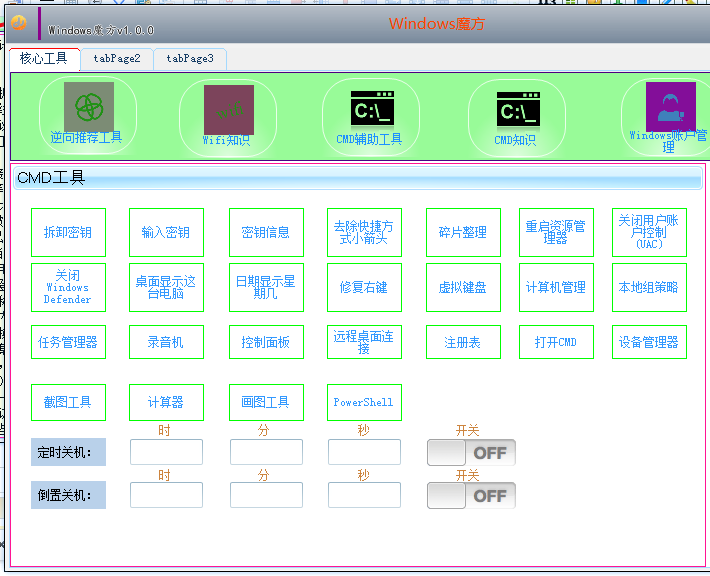This screenshot has width=710, height=576.
Task: Click the 去除快捷方式小箭头 button
Action: tap(364, 232)
